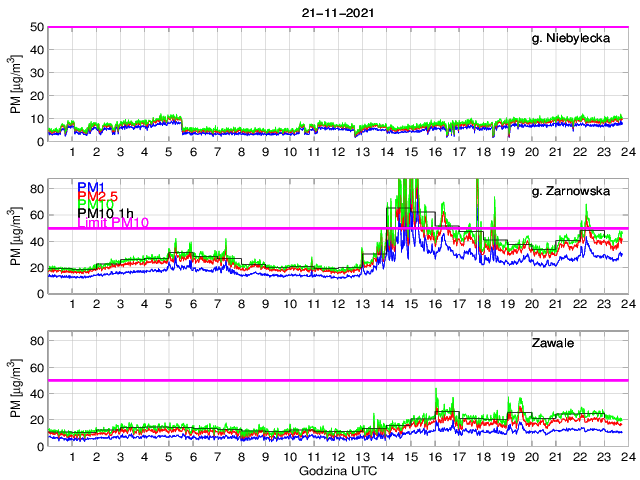This screenshot has width=640, height=480.
Task: Click y-axis tick 80 in Zarnowska panel
Action: [x=37, y=189]
